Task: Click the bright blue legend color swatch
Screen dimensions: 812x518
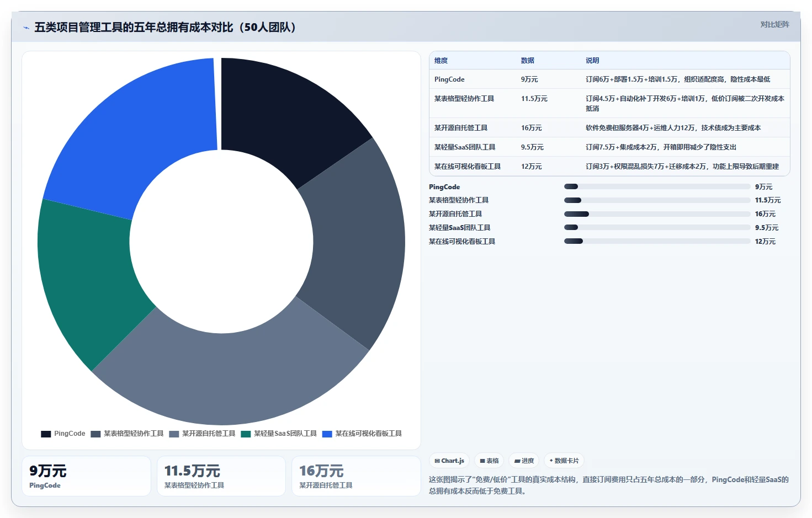Action: coord(327,434)
